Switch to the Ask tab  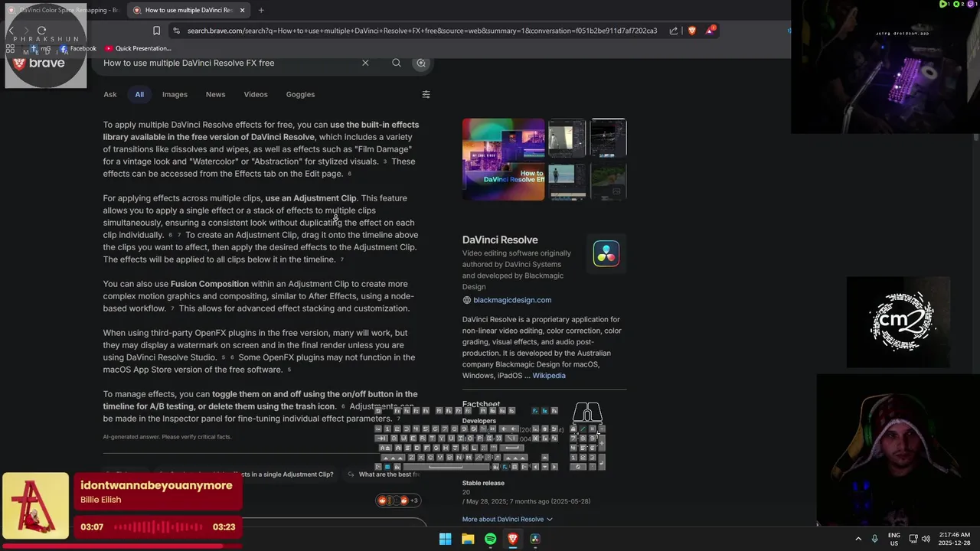(110, 94)
